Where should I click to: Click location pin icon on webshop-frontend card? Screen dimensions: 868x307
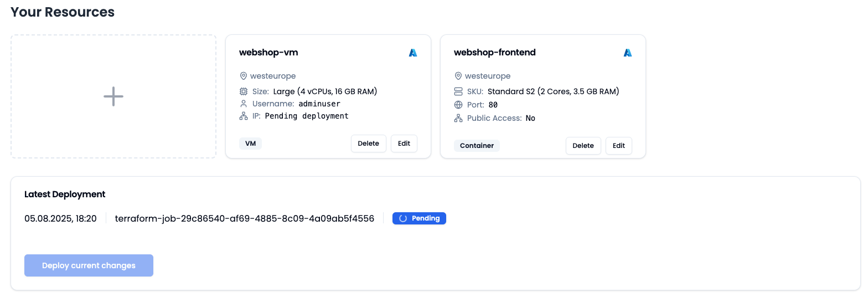pos(458,76)
